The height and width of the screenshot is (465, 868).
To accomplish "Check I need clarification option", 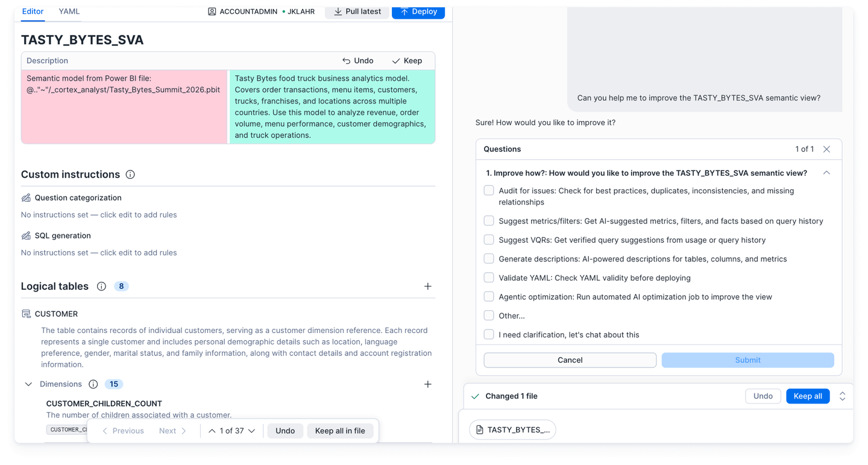I will coord(489,334).
